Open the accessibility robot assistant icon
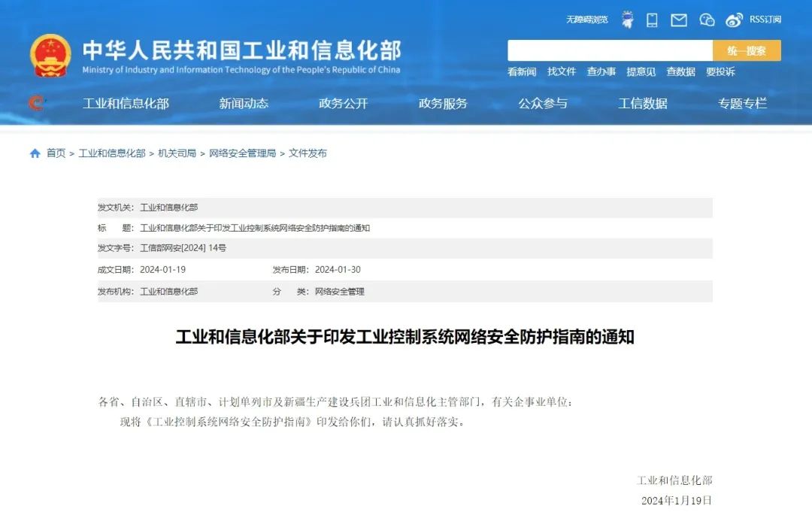The image size is (812, 518). point(628,20)
